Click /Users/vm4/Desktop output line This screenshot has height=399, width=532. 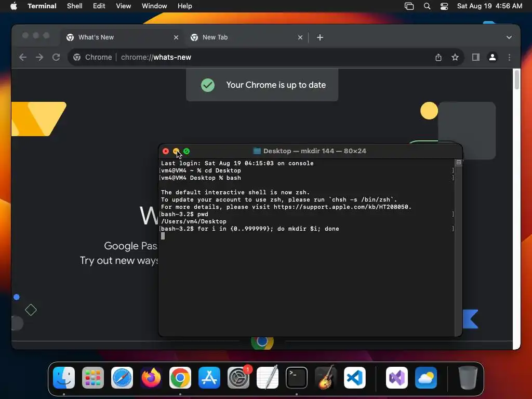[193, 221]
